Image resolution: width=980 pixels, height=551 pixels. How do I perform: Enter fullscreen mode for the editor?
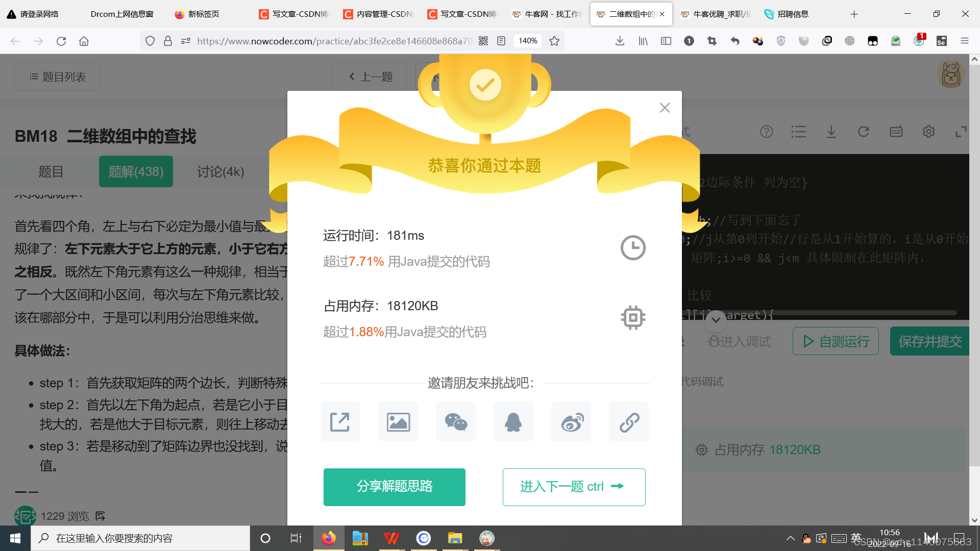coord(960,132)
